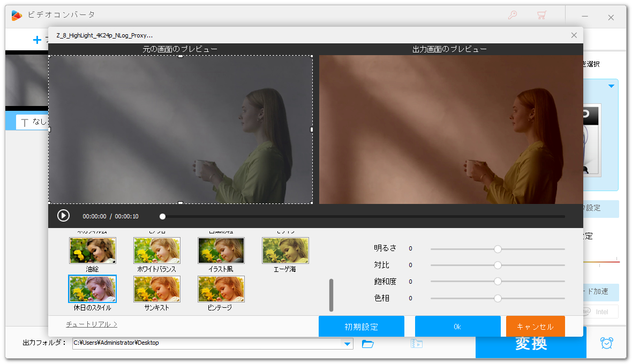Click the 明るさ brightness slider handle
Screen dimensions: 632x364
498,249
